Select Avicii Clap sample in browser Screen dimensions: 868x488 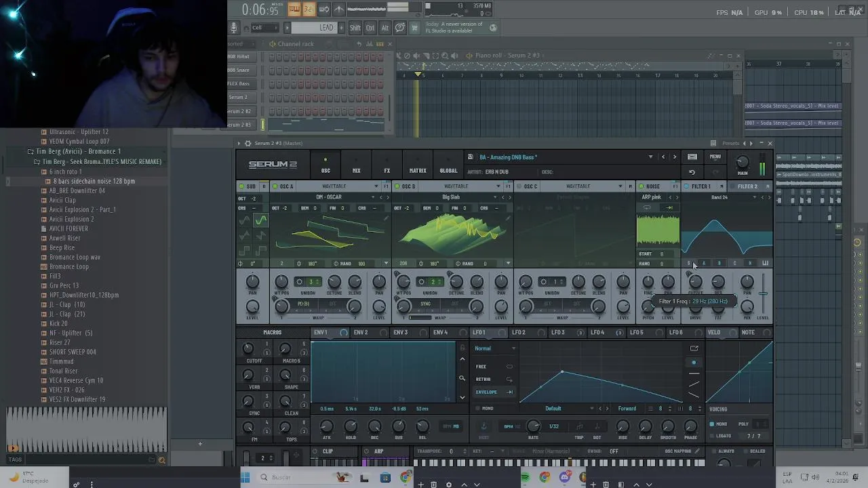point(62,201)
